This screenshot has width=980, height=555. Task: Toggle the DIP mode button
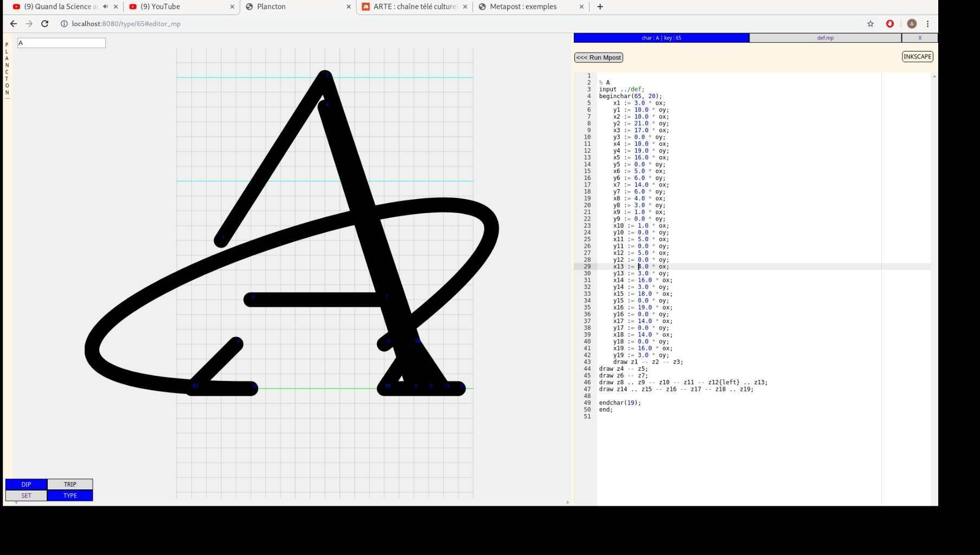[x=26, y=485]
